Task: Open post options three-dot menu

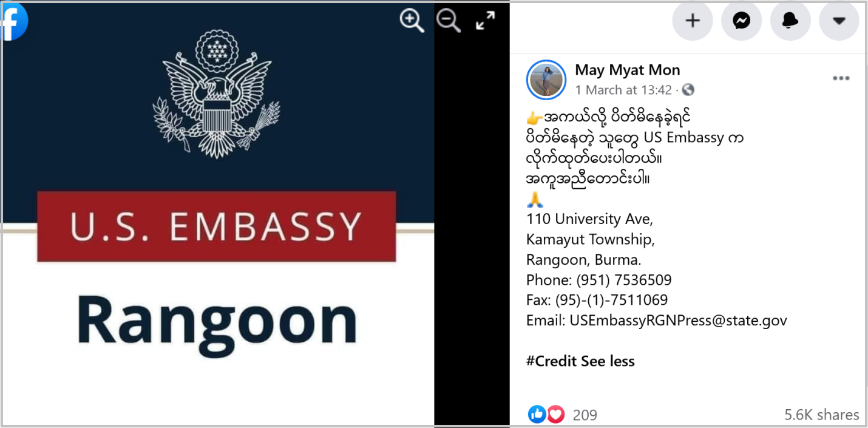Action: pos(841,78)
